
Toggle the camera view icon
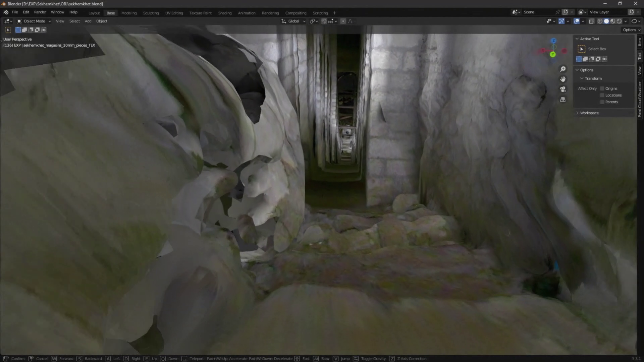[x=563, y=89]
